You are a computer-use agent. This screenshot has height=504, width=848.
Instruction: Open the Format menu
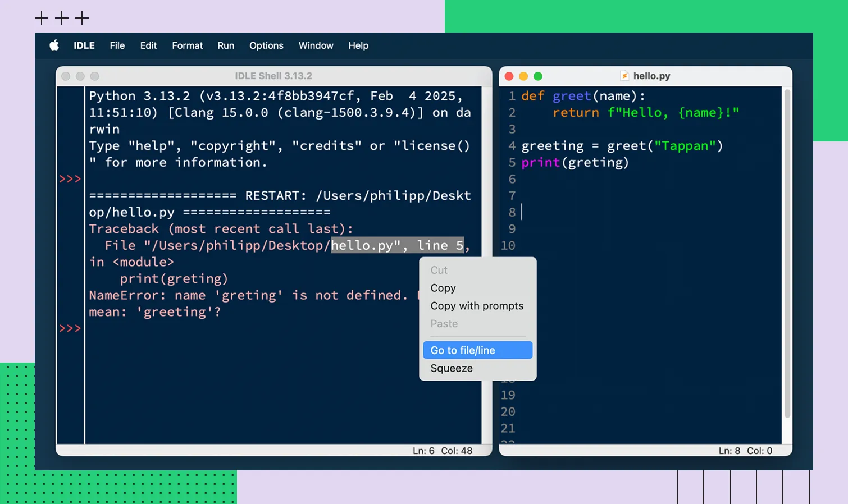187,45
